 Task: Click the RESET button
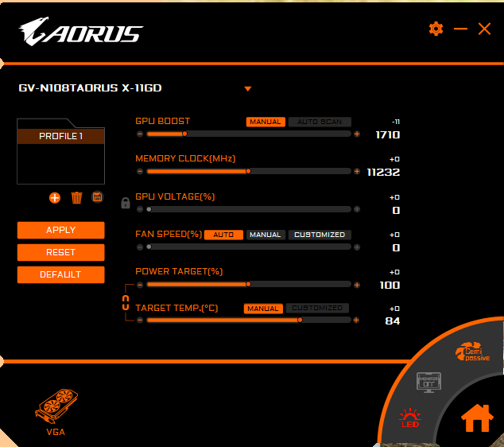(x=60, y=252)
